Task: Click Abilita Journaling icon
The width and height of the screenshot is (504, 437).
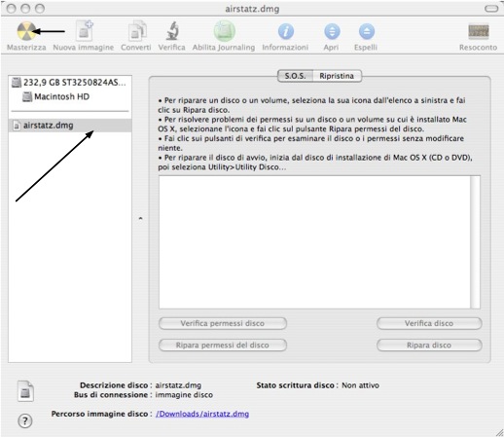Action: pyautogui.click(x=224, y=31)
